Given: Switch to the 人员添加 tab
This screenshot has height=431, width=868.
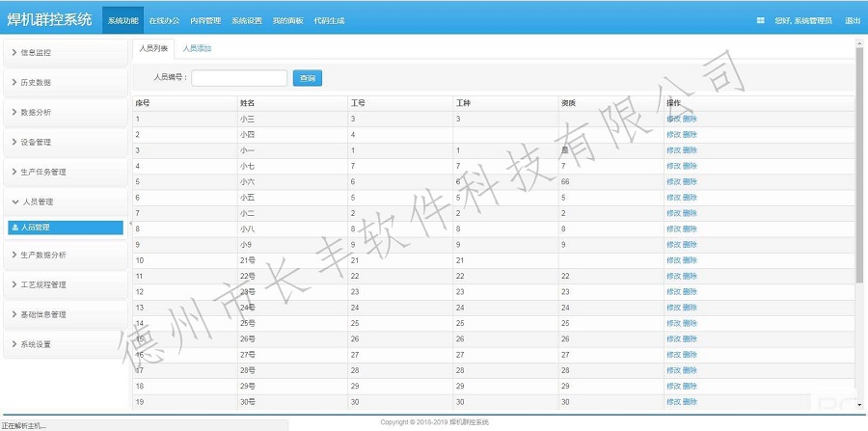Looking at the screenshot, I should pyautogui.click(x=198, y=48).
